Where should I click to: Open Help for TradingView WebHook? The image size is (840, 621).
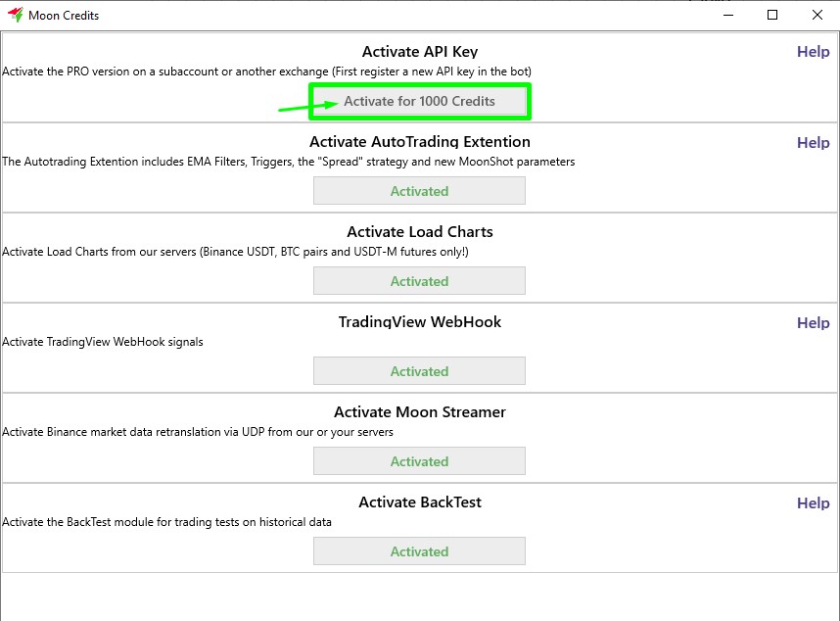tap(813, 322)
